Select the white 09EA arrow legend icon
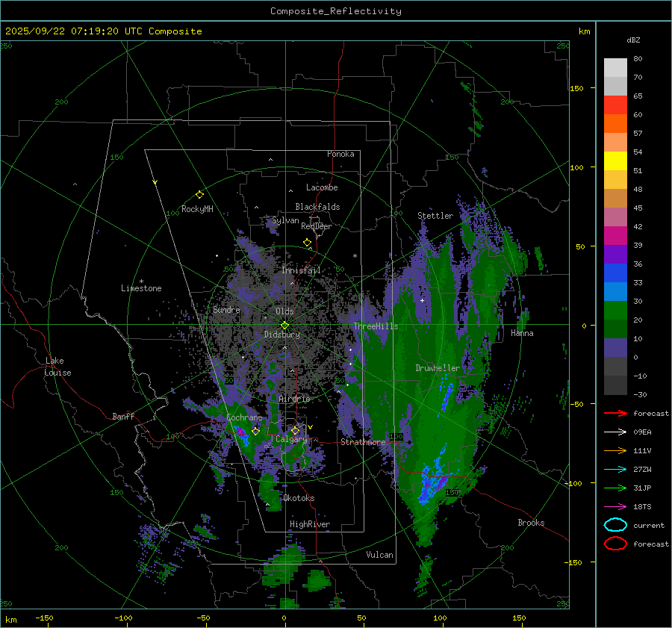The width and height of the screenshot is (672, 628). [615, 432]
